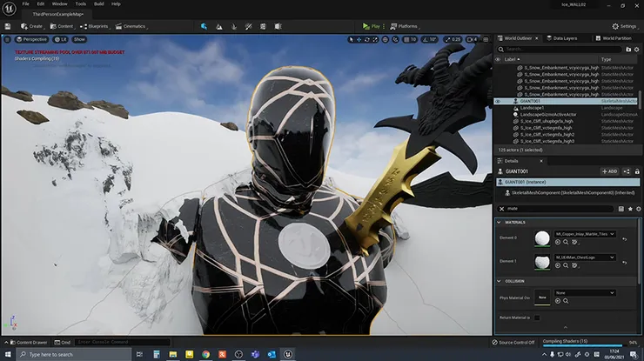Viewport: 644px width, 361px height.
Task: Check the Return Material checkbox
Action: click(x=537, y=318)
